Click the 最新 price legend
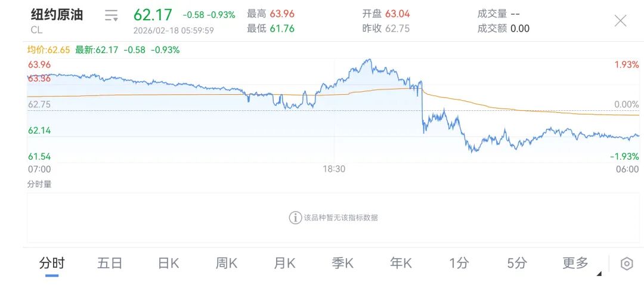 (97, 50)
